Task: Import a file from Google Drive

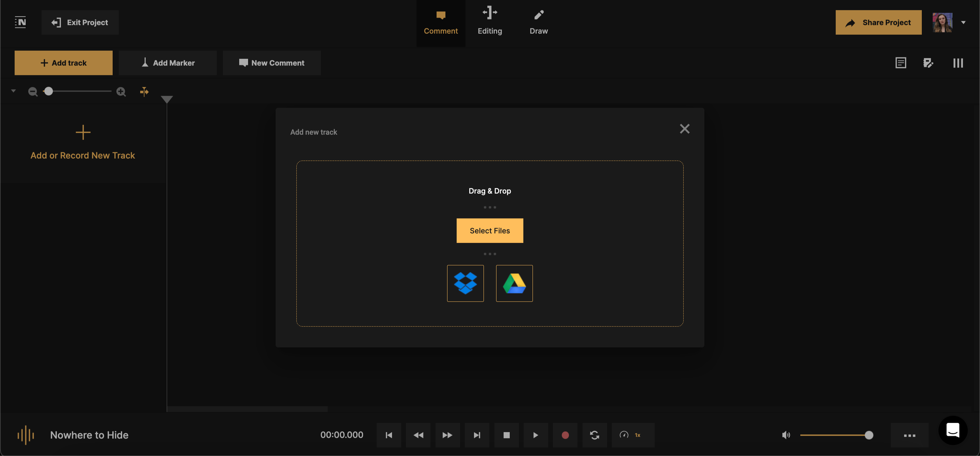Action: [x=514, y=283]
